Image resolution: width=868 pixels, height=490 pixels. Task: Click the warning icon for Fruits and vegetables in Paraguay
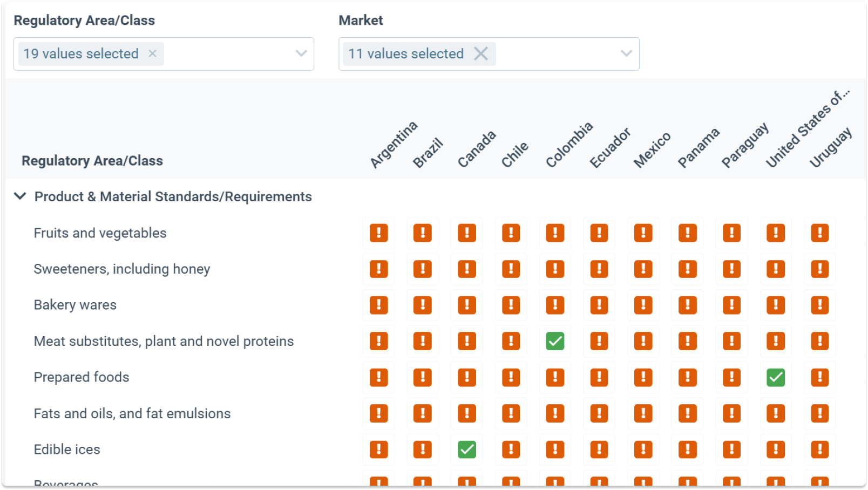pos(731,233)
